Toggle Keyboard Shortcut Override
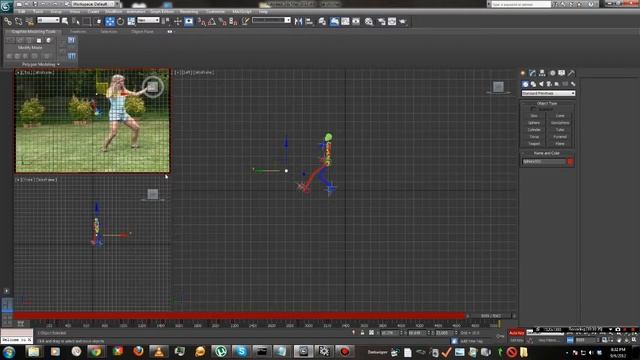This screenshot has width=640, height=360. tap(189, 21)
